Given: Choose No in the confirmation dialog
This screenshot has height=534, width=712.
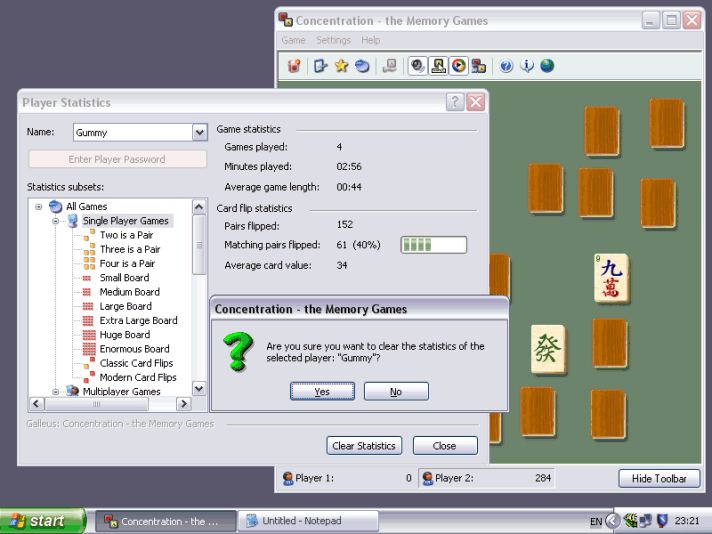Looking at the screenshot, I should (x=396, y=391).
